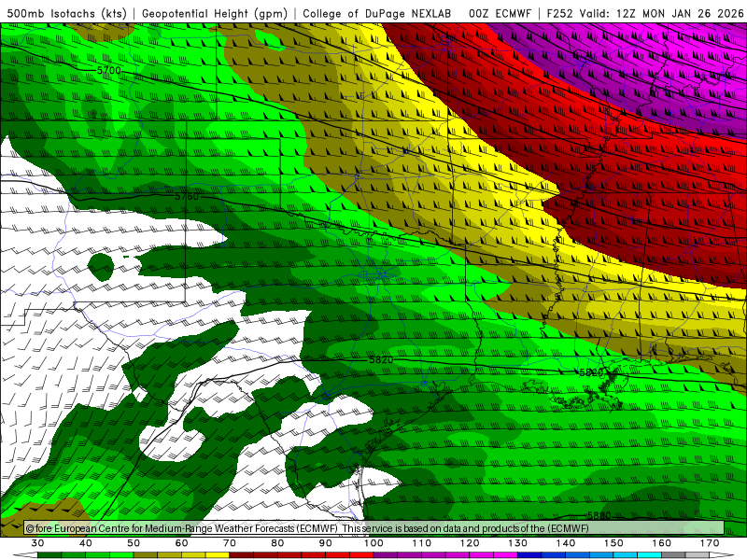Select the purple swatch starting at 100
Viewport: 747px width, 560px height.
[386, 554]
